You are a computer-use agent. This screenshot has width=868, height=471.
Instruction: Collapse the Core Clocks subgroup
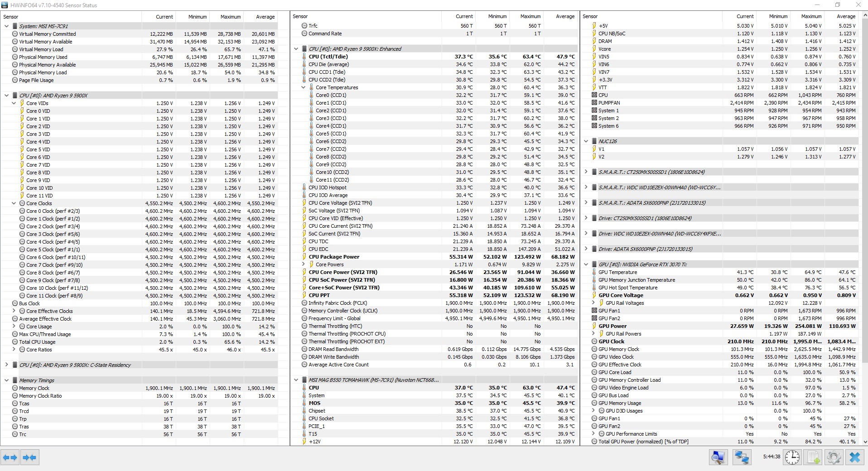14,203
